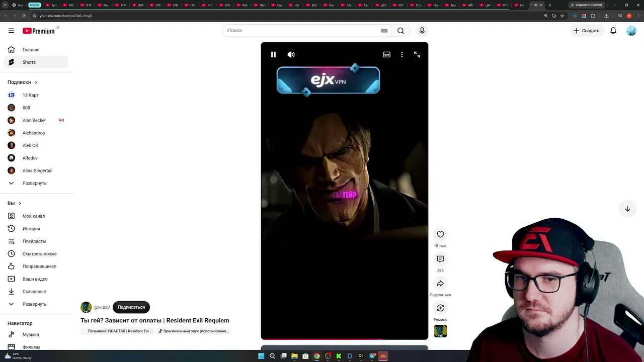
Task: Reload the page in the browser
Action: coord(24,16)
